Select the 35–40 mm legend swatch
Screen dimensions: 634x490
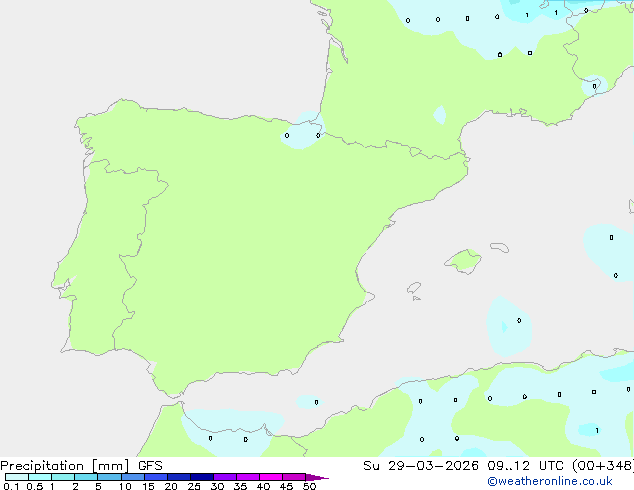tap(248, 477)
